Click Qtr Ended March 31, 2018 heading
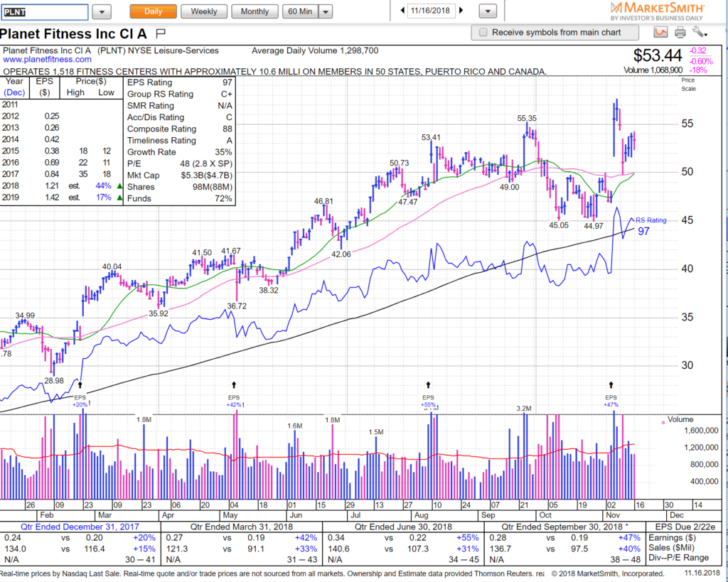 coord(242,527)
